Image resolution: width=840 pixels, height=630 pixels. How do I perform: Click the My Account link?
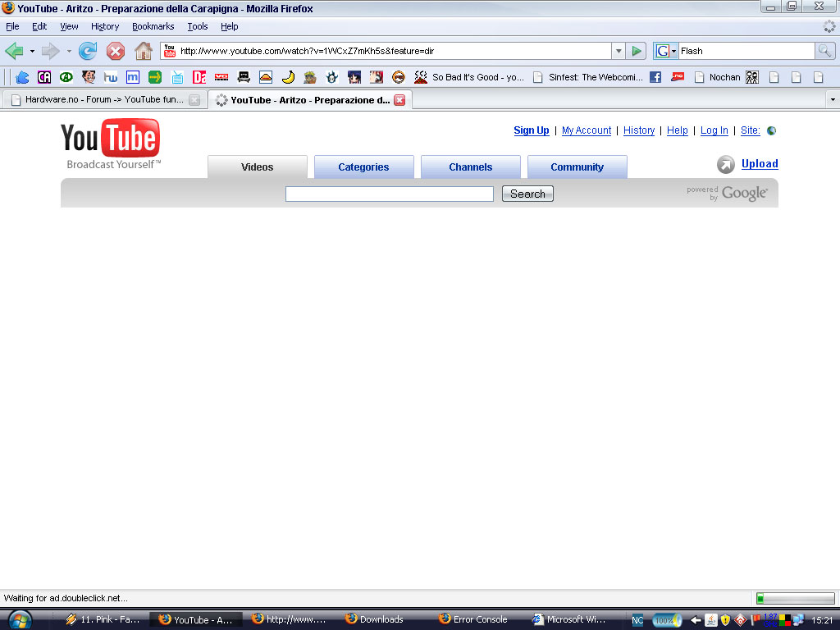point(586,130)
